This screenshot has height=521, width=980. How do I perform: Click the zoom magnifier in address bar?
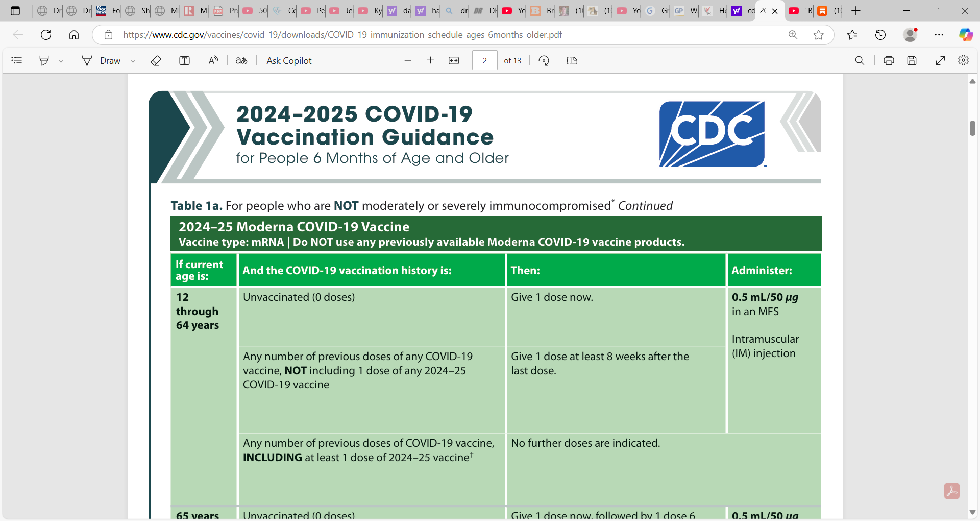click(x=793, y=35)
